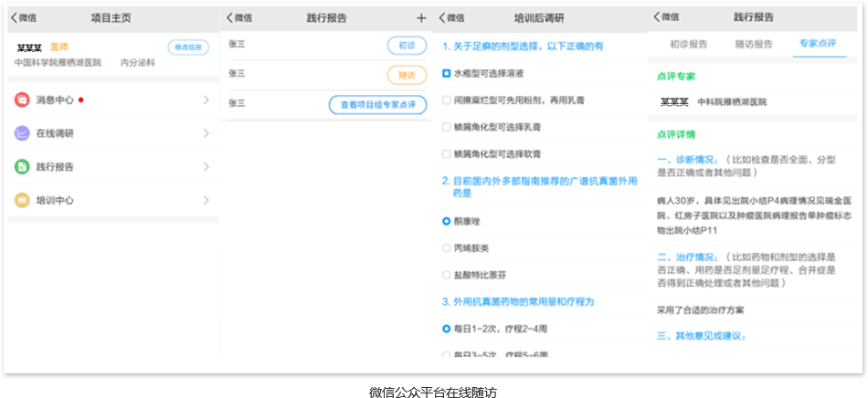Click the 查看项目组专家点评 button
868x398 pixels.
coord(377,105)
